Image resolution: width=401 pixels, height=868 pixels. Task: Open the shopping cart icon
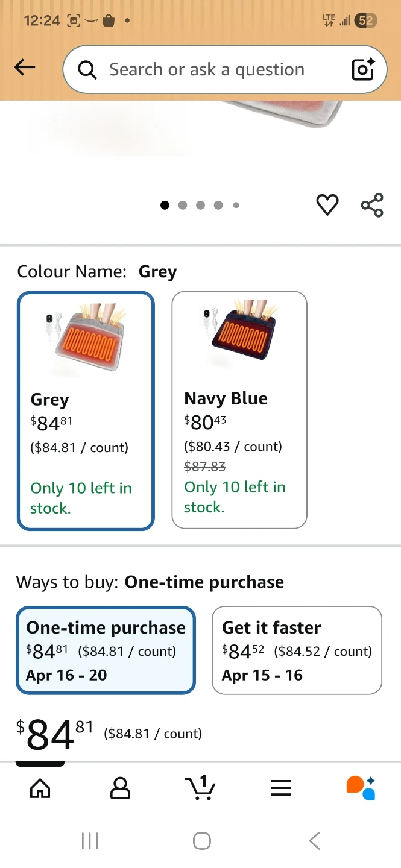[x=200, y=787]
